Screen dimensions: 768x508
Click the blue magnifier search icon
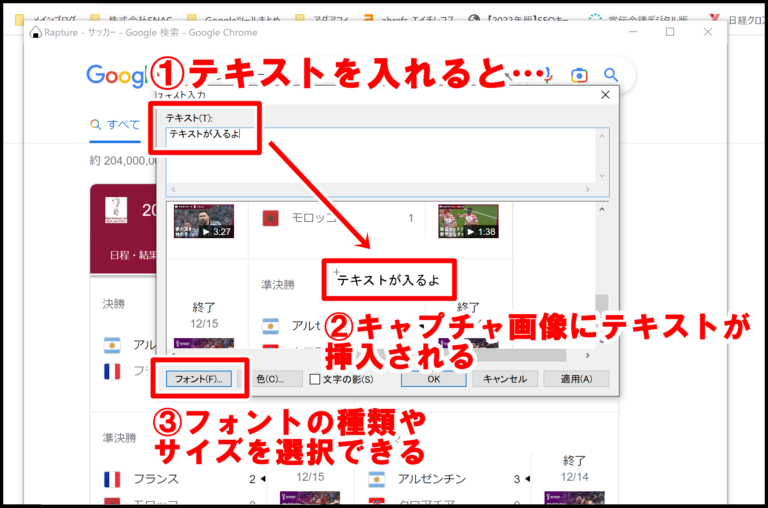coord(611,75)
